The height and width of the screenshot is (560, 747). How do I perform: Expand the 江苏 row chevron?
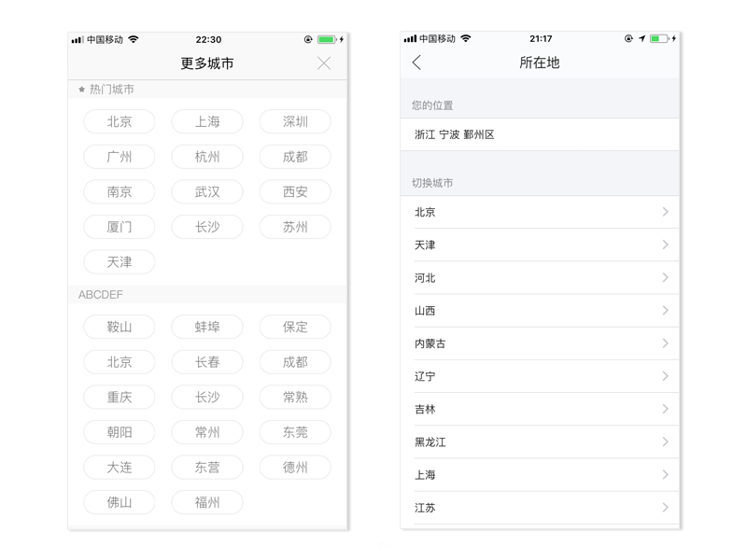tap(665, 508)
